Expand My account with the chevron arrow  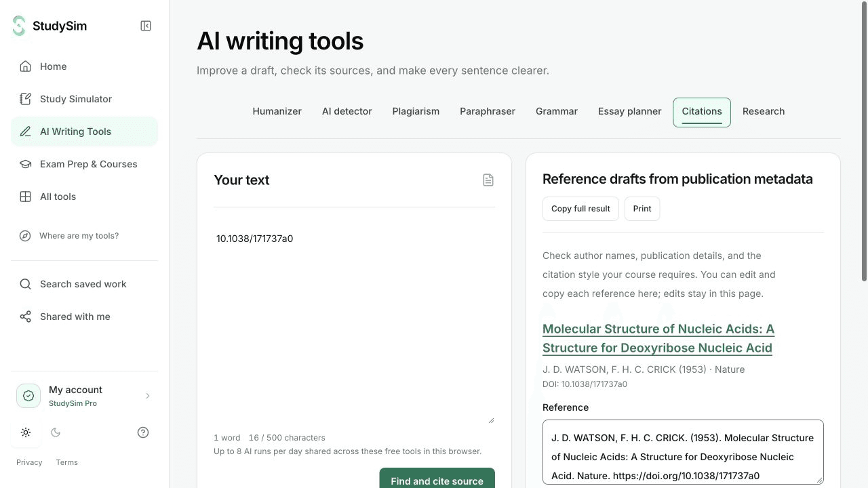(148, 396)
